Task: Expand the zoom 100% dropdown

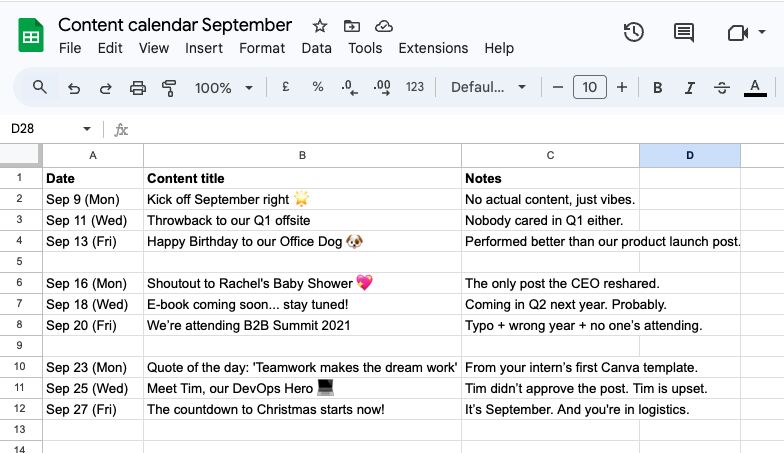Action: tap(222, 88)
